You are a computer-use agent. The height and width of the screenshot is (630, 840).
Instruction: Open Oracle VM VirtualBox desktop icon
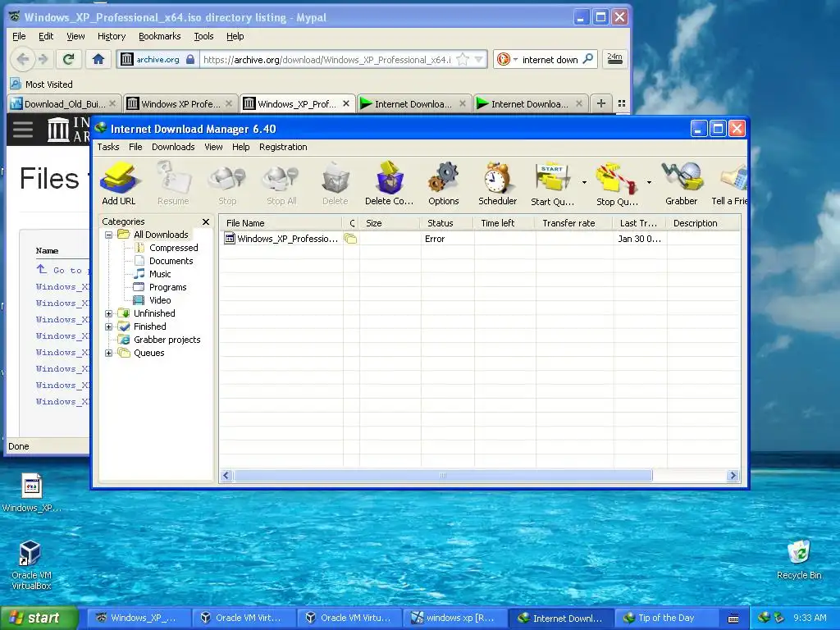(31, 565)
